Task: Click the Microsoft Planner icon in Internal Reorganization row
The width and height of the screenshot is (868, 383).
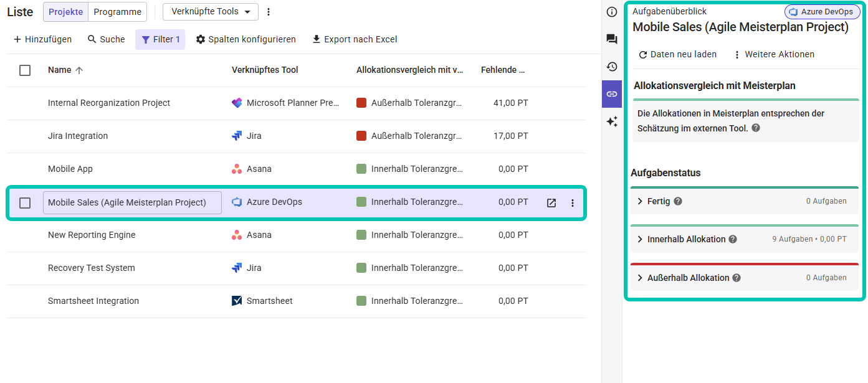Action: pos(237,103)
